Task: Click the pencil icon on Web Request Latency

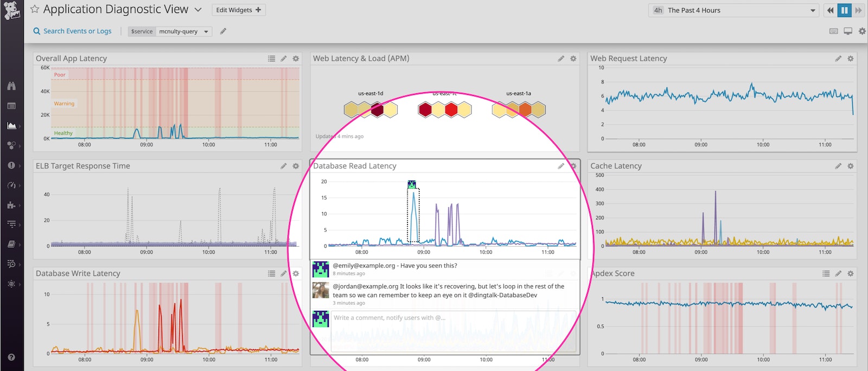Action: pos(838,59)
